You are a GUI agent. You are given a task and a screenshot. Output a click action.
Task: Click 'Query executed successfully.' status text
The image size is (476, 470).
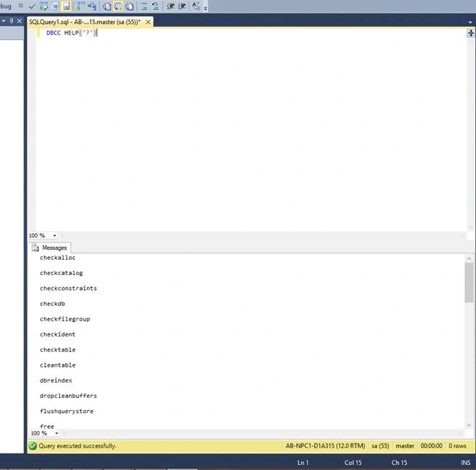click(77, 445)
